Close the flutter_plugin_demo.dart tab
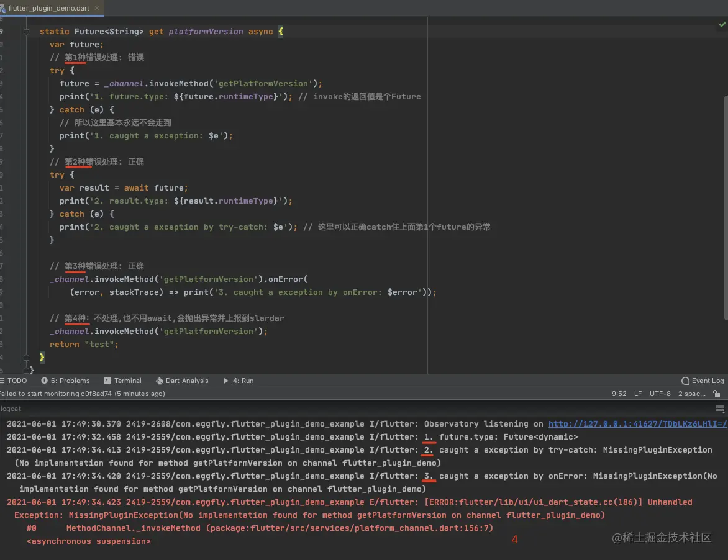The height and width of the screenshot is (560, 728). pos(96,8)
